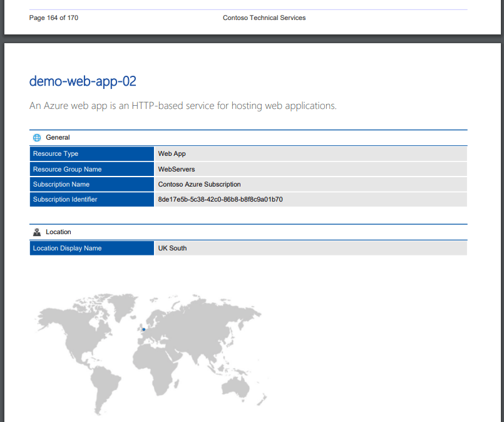Click the 'Location Display Name' label cell
Image resolution: width=504 pixels, height=422 pixels.
(92, 248)
